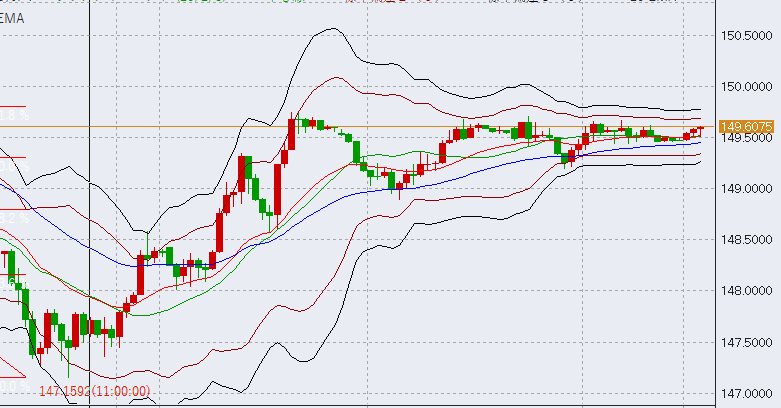Click the 147.5000 price axis label
The image size is (781, 408).
[x=749, y=342]
